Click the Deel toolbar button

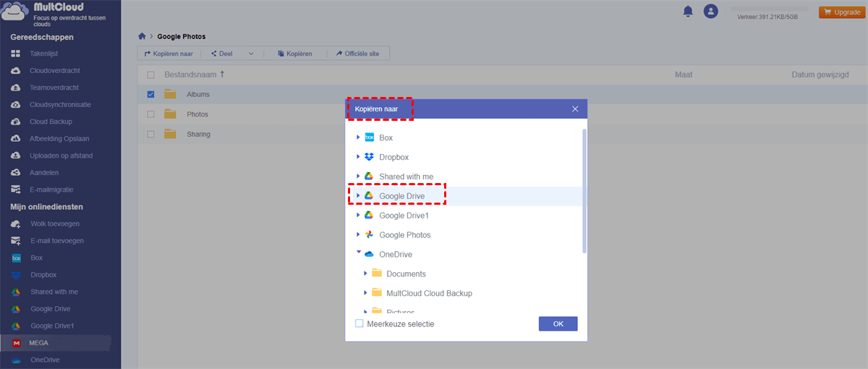(221, 54)
